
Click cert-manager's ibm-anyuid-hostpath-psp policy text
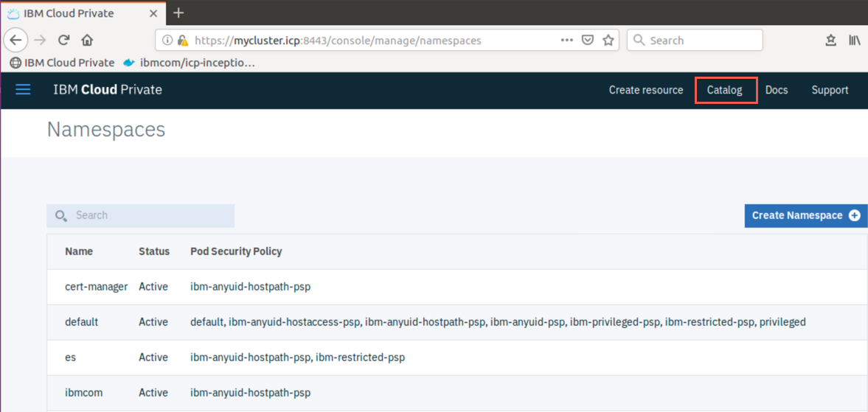(250, 287)
